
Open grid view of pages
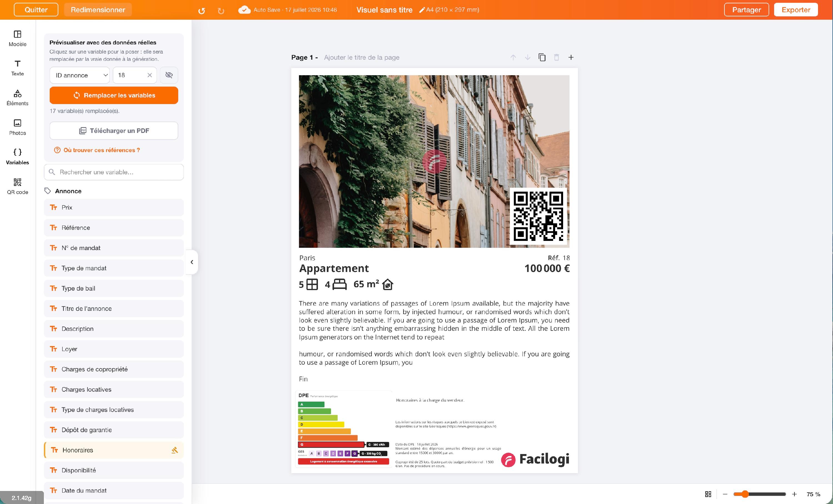pos(708,494)
